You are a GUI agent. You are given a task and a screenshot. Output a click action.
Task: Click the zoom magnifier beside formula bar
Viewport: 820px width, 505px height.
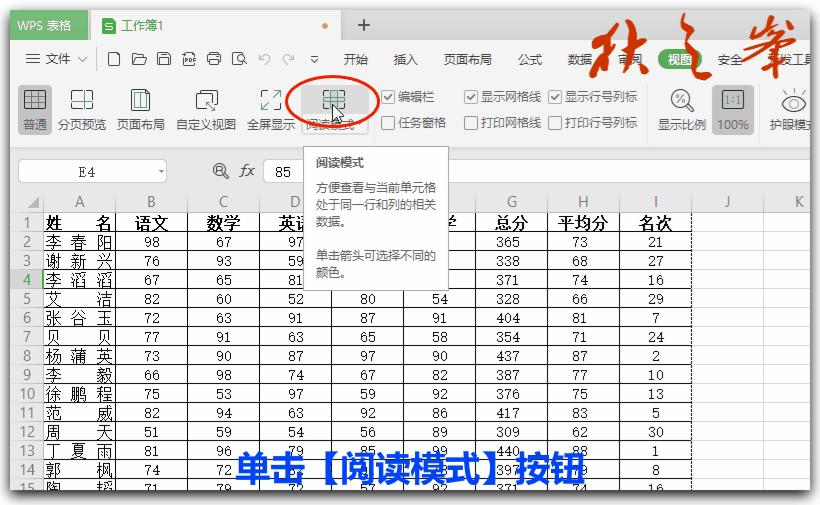(x=220, y=171)
